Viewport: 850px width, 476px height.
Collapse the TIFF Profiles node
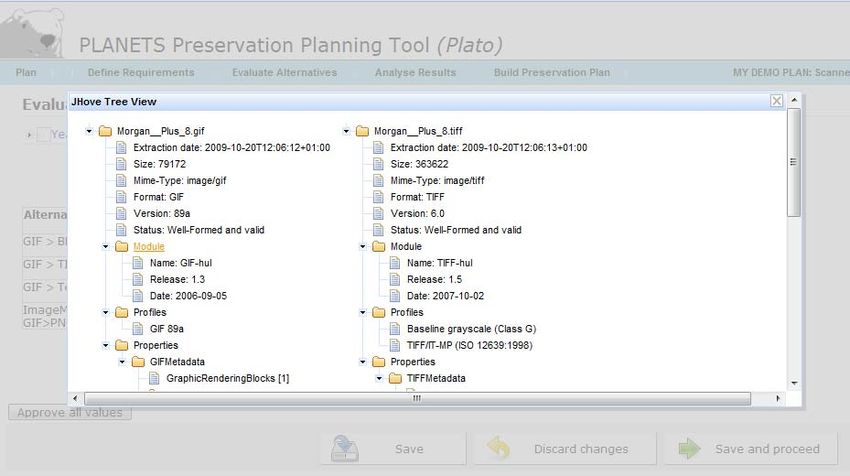363,312
